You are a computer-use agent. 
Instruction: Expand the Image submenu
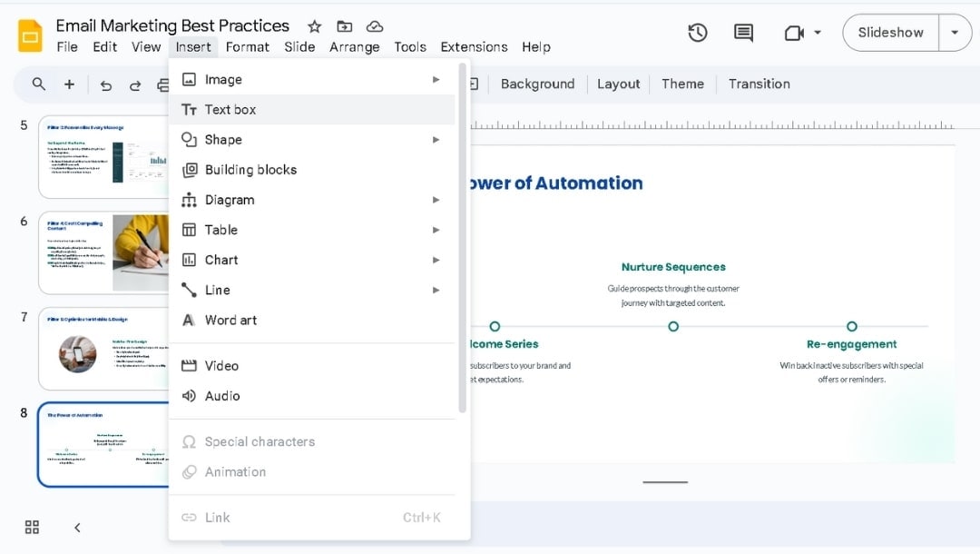point(436,80)
